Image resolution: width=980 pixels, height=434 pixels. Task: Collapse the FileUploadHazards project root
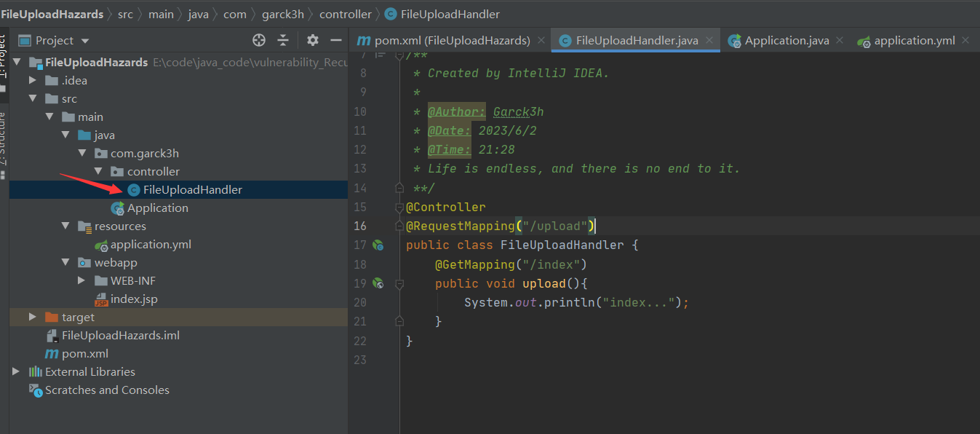tap(17, 62)
